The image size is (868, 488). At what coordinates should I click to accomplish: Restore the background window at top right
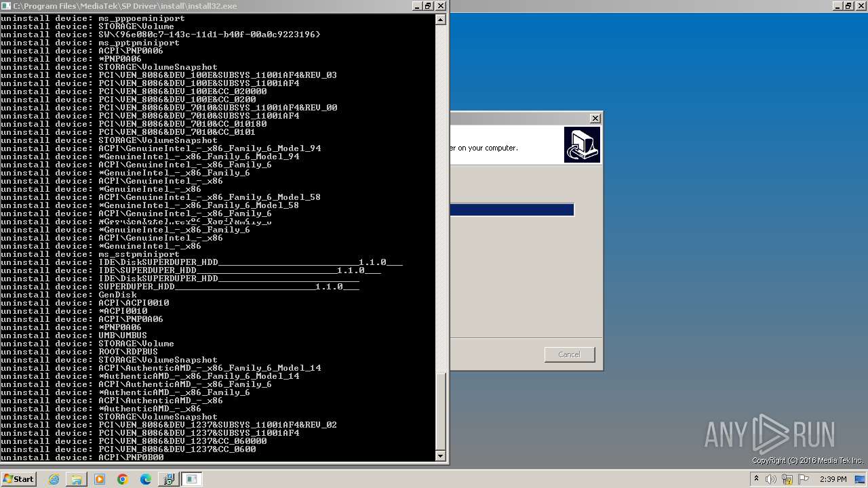(848, 5)
